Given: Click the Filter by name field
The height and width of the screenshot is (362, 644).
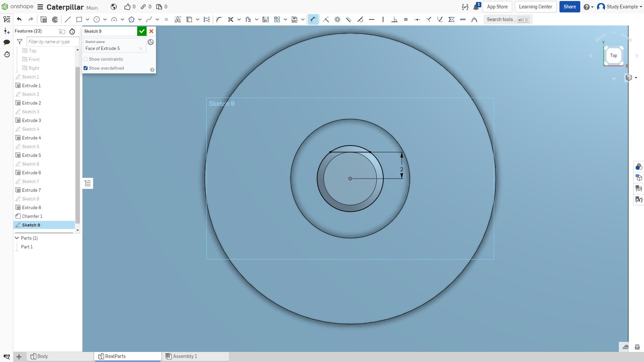Looking at the screenshot, I should pyautogui.click(x=53, y=42).
